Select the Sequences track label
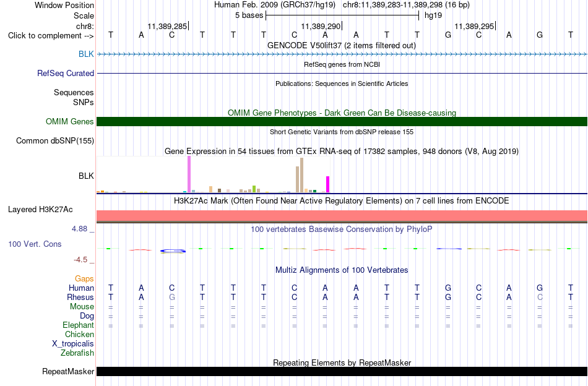 pyautogui.click(x=74, y=92)
